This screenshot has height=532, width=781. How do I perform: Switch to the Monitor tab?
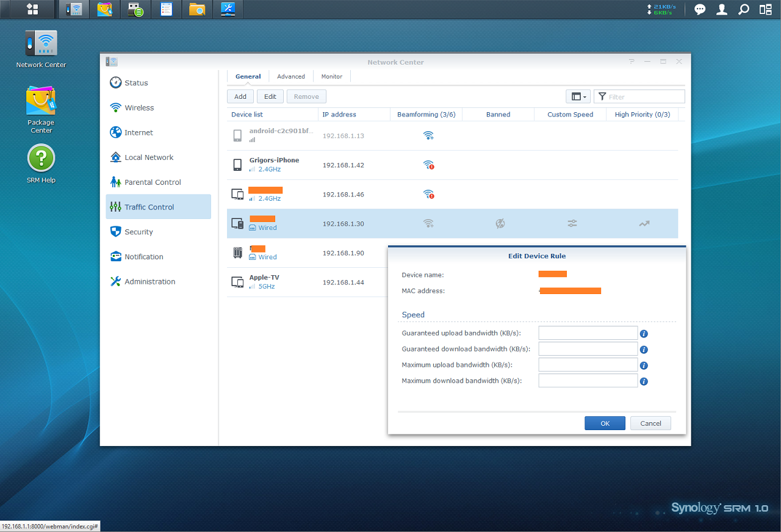[x=332, y=76]
